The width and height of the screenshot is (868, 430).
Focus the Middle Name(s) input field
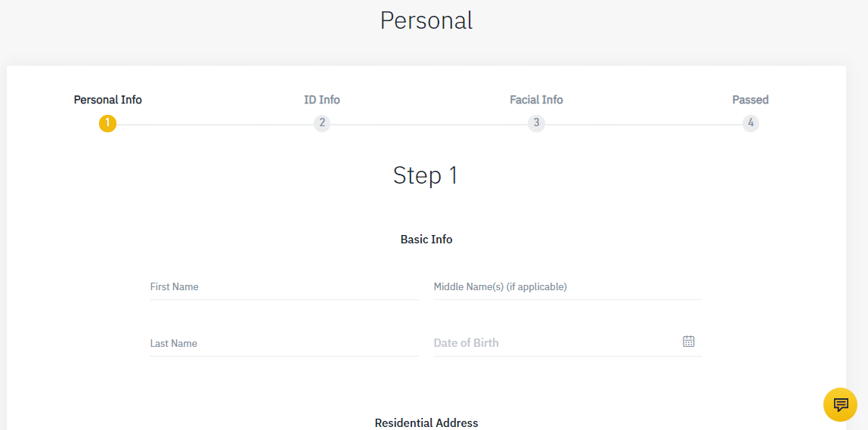[567, 287]
